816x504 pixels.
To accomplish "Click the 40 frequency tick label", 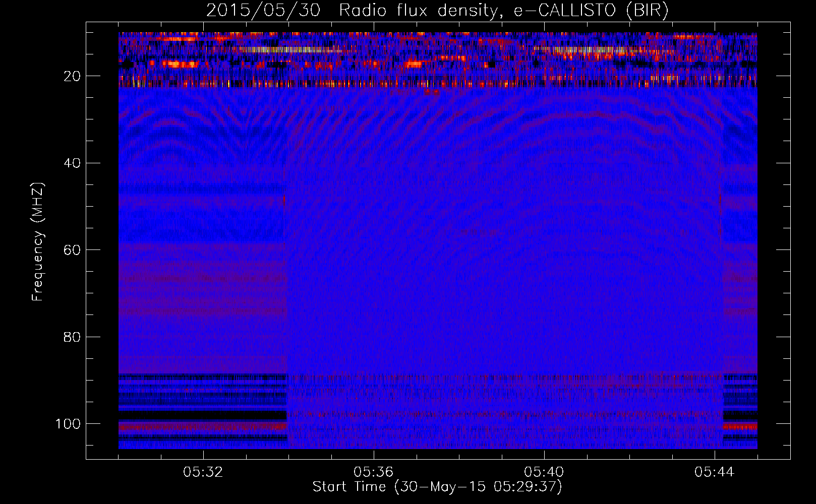I will coord(72,163).
